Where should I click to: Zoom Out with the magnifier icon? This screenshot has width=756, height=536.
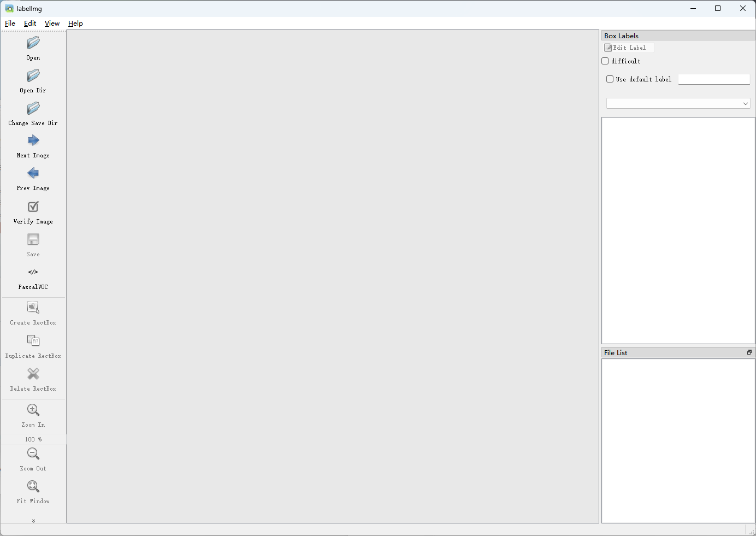coord(33,453)
